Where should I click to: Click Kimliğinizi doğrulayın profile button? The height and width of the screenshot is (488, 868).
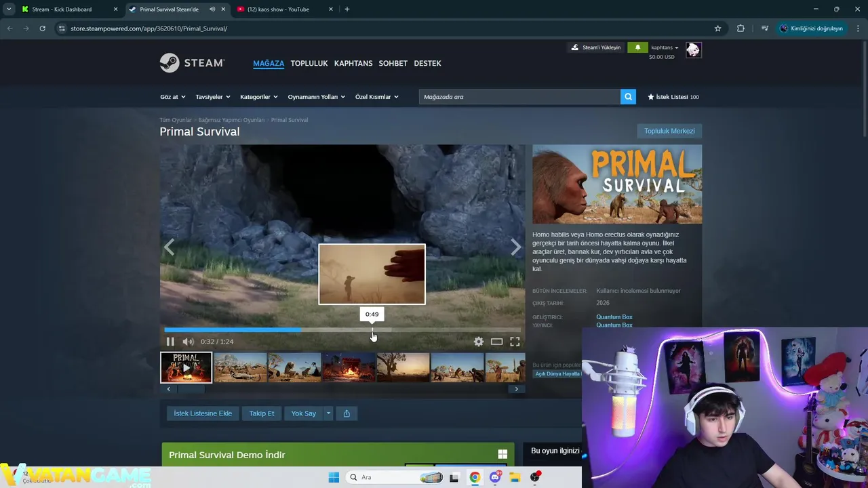[811, 28]
